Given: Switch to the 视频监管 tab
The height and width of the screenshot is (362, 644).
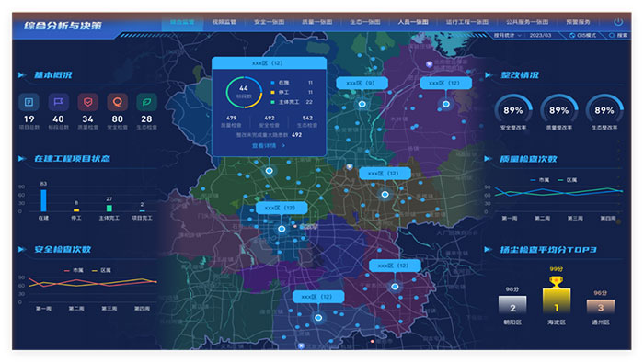Looking at the screenshot, I should (x=224, y=22).
